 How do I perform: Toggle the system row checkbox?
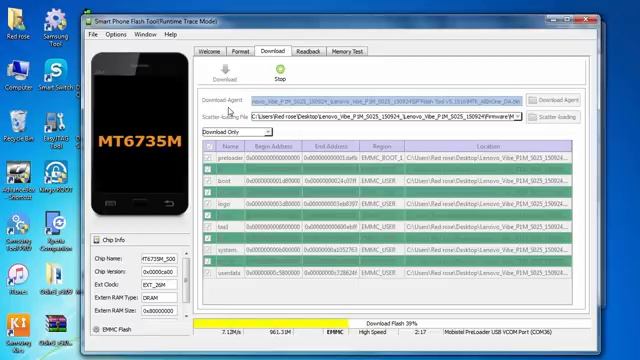[x=208, y=249]
